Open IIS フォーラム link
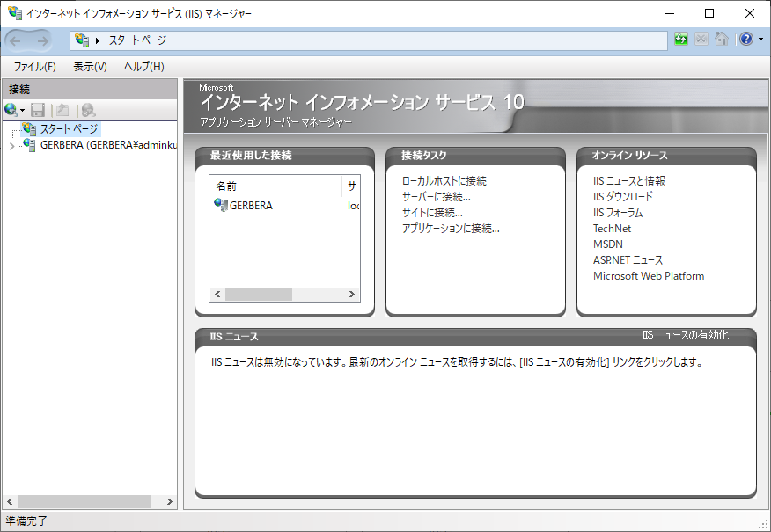The image size is (771, 532). point(618,212)
